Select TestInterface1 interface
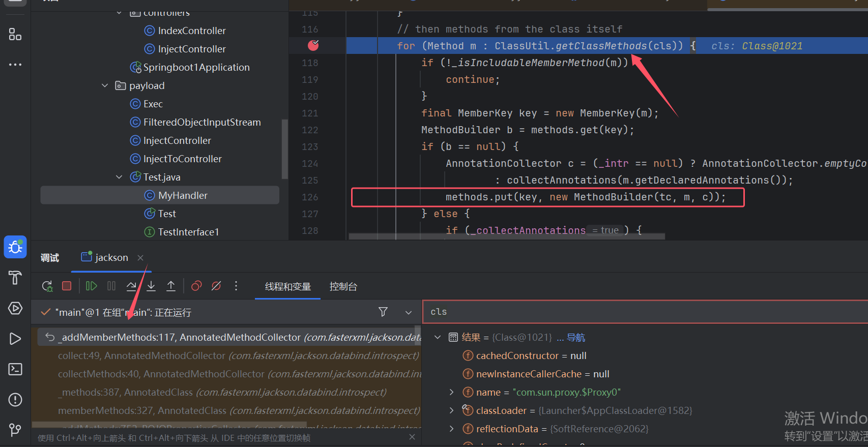 click(188, 232)
